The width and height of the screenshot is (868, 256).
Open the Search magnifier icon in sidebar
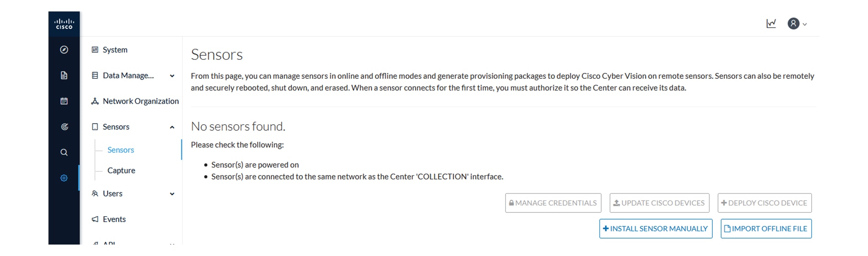click(x=64, y=152)
